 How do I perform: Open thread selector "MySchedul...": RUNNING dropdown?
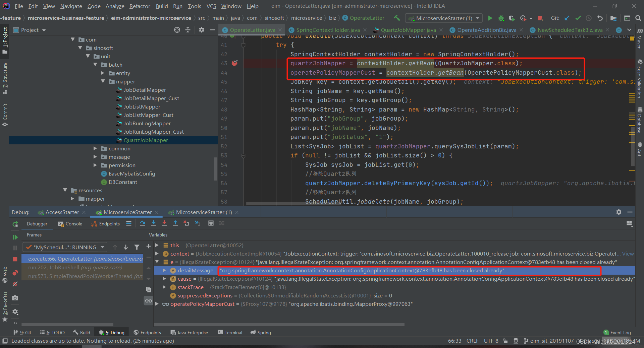point(65,247)
